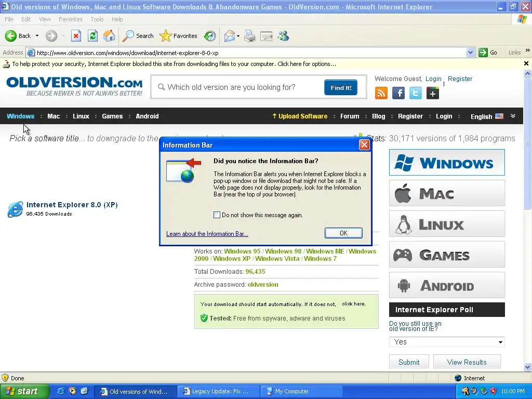The height and width of the screenshot is (399, 532).
Task: Click the Go arrow button
Action: tap(488, 52)
